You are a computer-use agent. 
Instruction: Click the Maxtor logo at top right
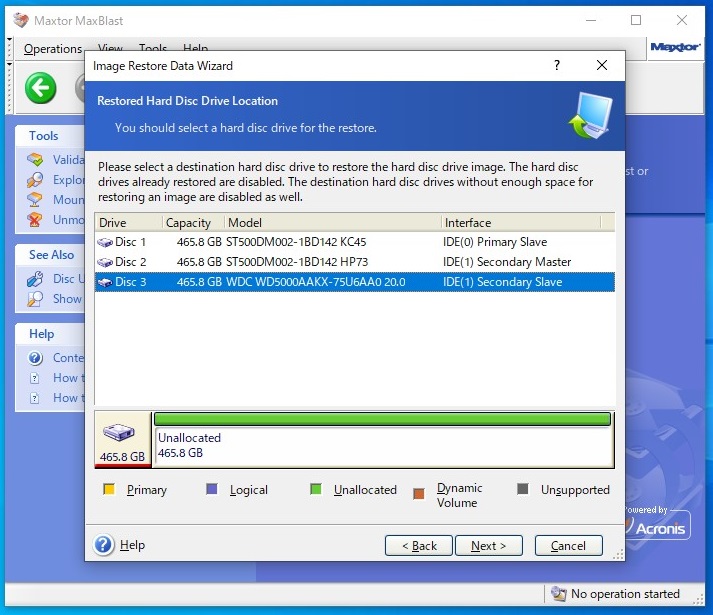[x=675, y=47]
